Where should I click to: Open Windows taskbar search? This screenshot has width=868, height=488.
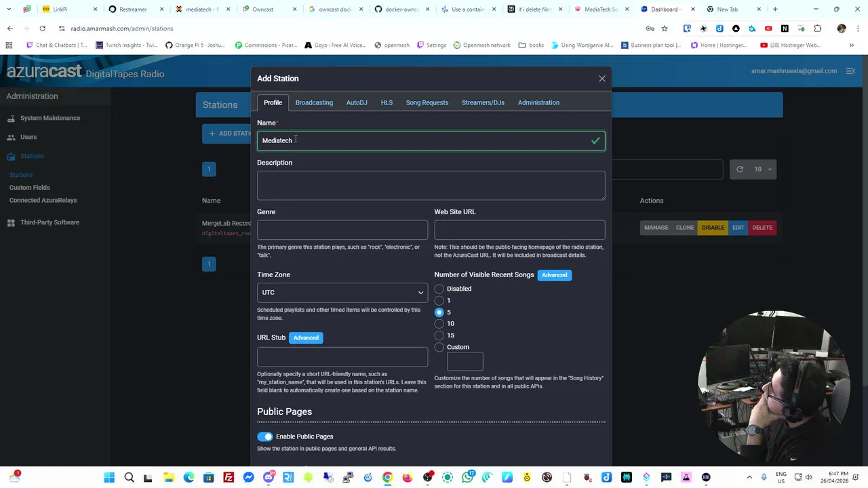[129, 478]
